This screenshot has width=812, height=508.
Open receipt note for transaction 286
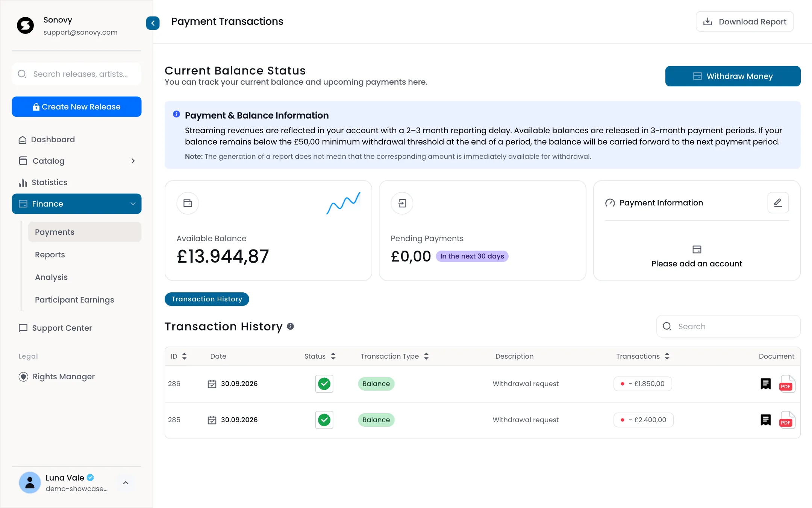pos(765,383)
